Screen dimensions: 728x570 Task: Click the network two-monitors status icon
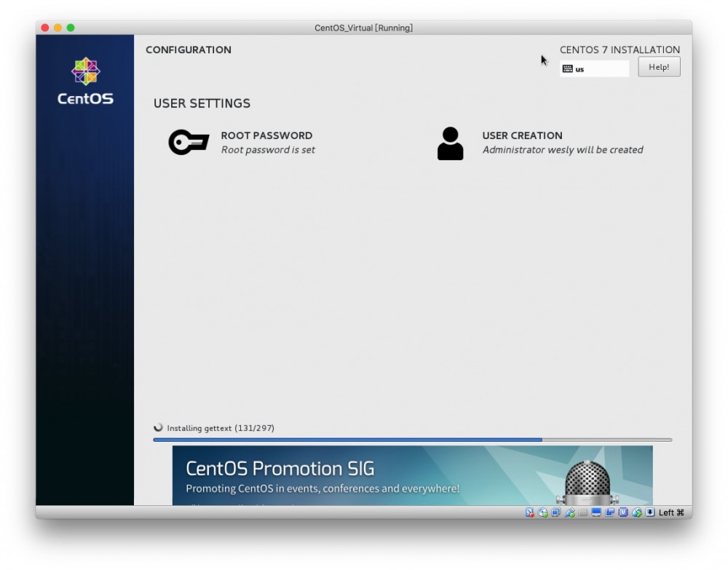[x=555, y=512]
